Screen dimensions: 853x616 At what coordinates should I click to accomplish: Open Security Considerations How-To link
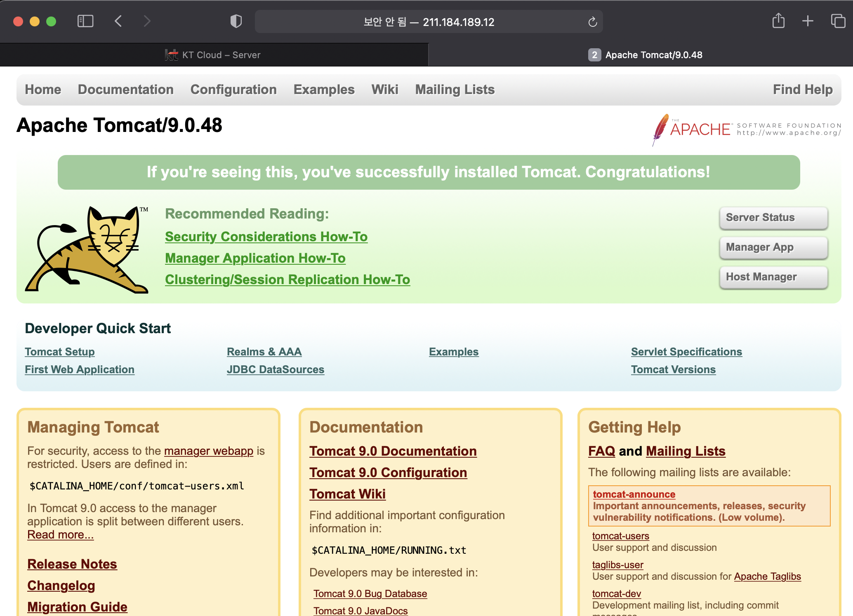coord(266,237)
